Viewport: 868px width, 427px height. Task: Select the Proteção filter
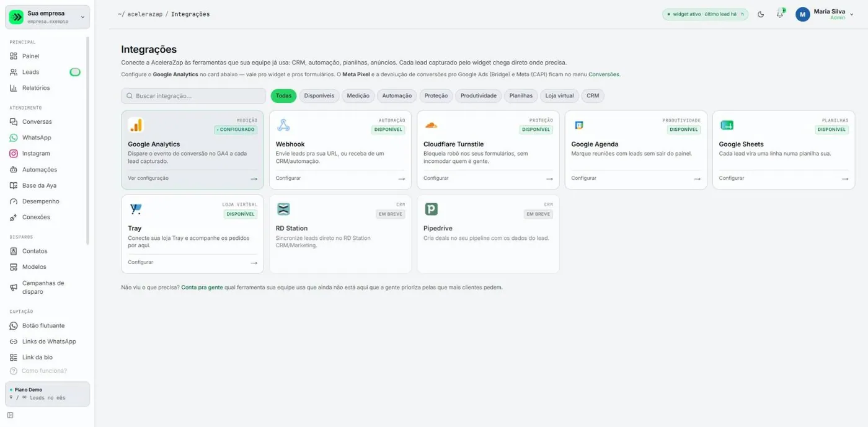coord(436,96)
